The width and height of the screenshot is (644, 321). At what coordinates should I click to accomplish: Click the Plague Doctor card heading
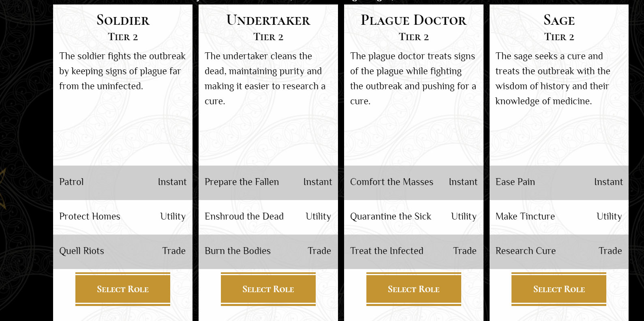coord(414,20)
